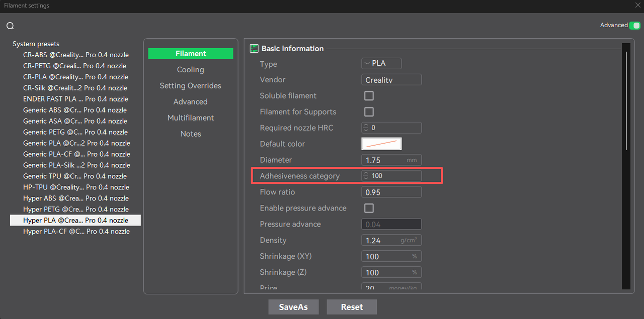Click the Vendor input field

(391, 80)
